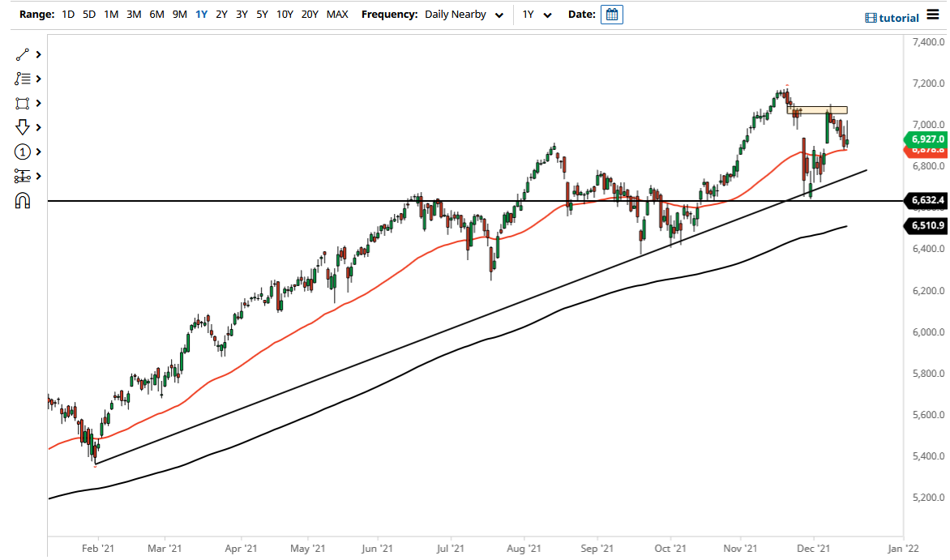This screenshot has width=950, height=560.
Task: Select the annotation list drawing tool
Action: [23, 78]
